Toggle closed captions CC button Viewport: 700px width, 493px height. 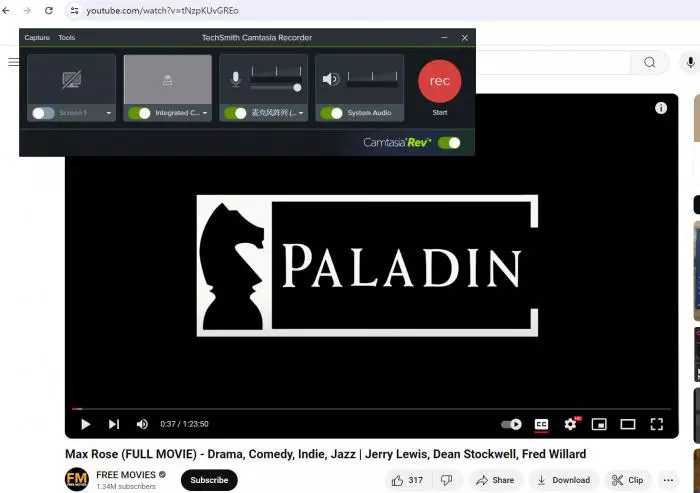(541, 424)
